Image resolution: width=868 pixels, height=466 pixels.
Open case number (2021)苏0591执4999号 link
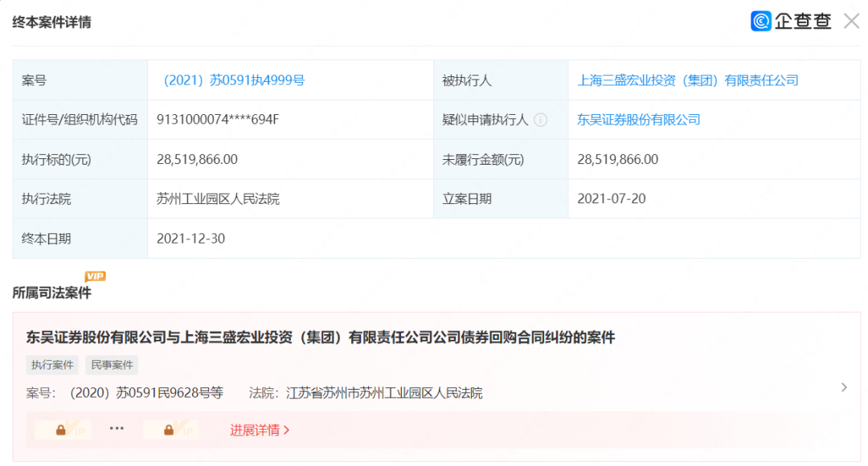point(234,80)
